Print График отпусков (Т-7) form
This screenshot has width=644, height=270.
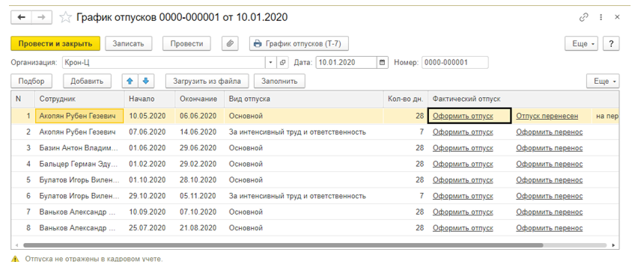[299, 43]
